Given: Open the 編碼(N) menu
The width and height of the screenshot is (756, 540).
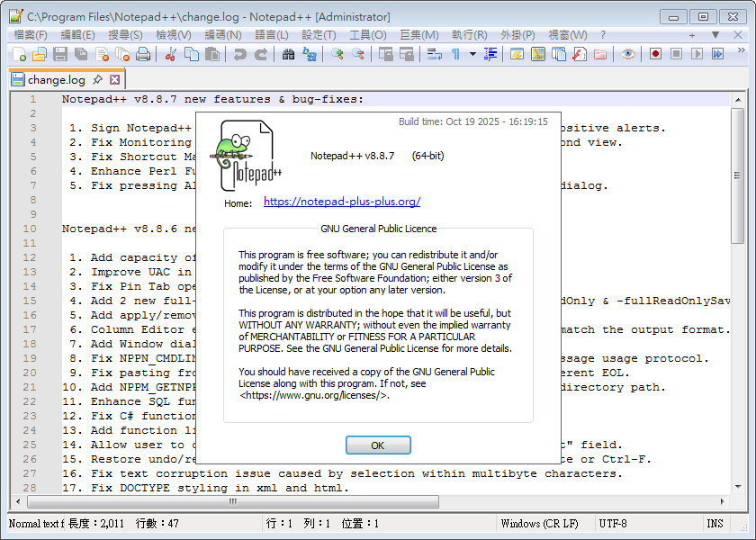Looking at the screenshot, I should pyautogui.click(x=223, y=35).
